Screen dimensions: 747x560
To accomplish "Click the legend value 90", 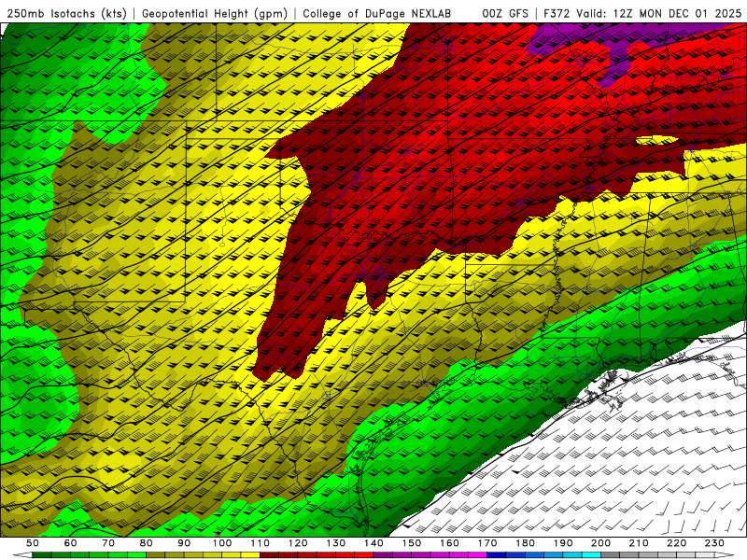I will pos(184,543).
